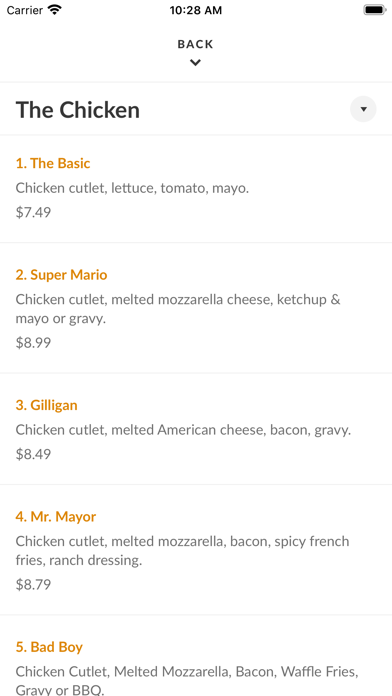Open The Chicken category dropdown arrow
The image size is (392, 696).
tap(363, 109)
